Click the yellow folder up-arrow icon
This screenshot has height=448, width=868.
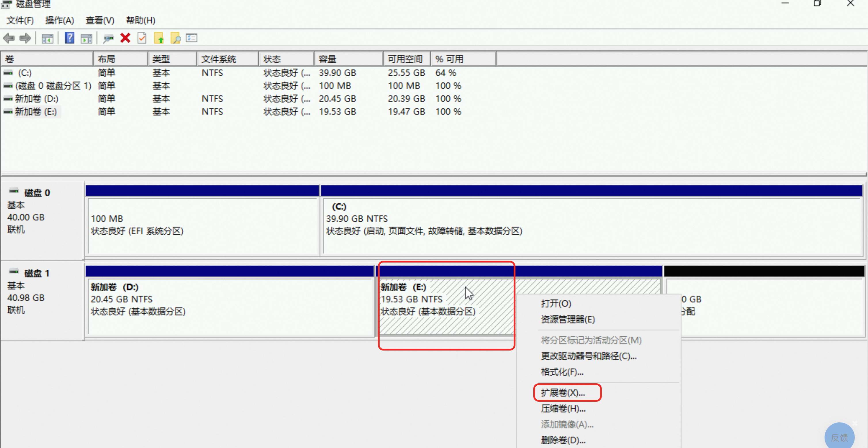tap(159, 38)
